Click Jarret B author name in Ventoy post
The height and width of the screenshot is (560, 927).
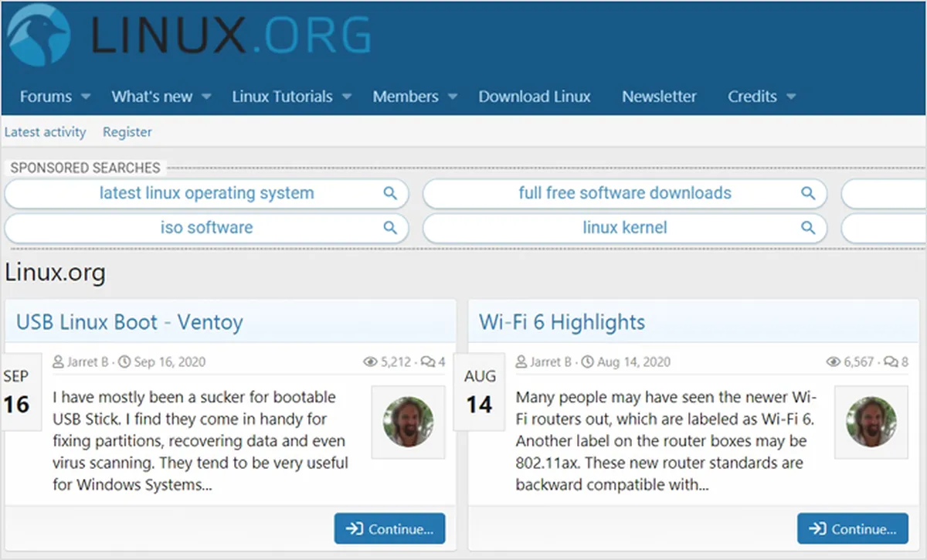[x=88, y=361]
